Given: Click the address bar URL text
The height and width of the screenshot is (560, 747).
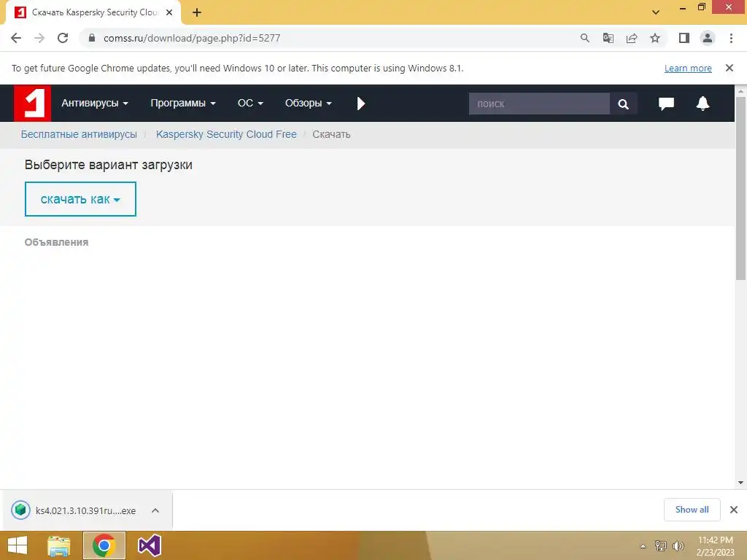Looking at the screenshot, I should pos(192,38).
